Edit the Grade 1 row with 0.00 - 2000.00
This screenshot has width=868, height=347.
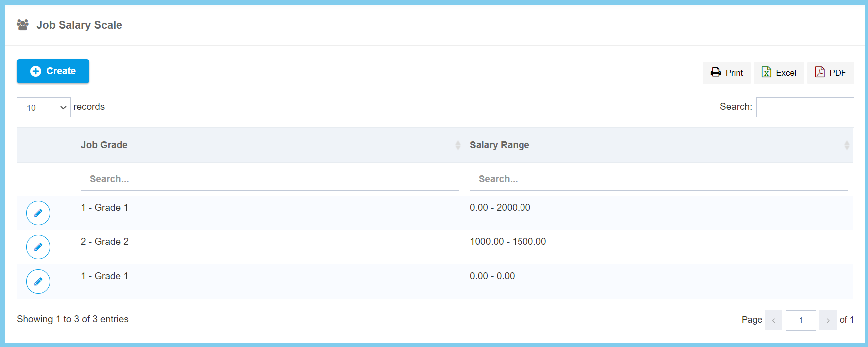pos(38,213)
